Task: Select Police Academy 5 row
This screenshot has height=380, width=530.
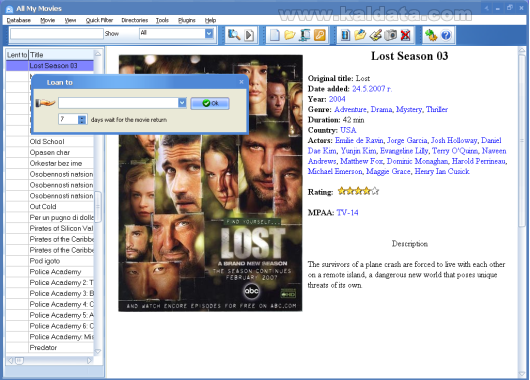Action: pos(50,315)
